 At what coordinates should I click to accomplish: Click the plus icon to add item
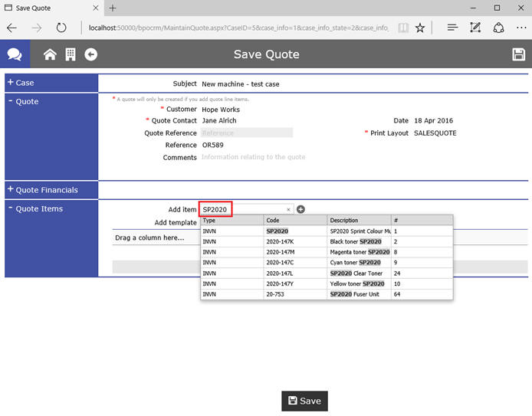click(x=300, y=209)
